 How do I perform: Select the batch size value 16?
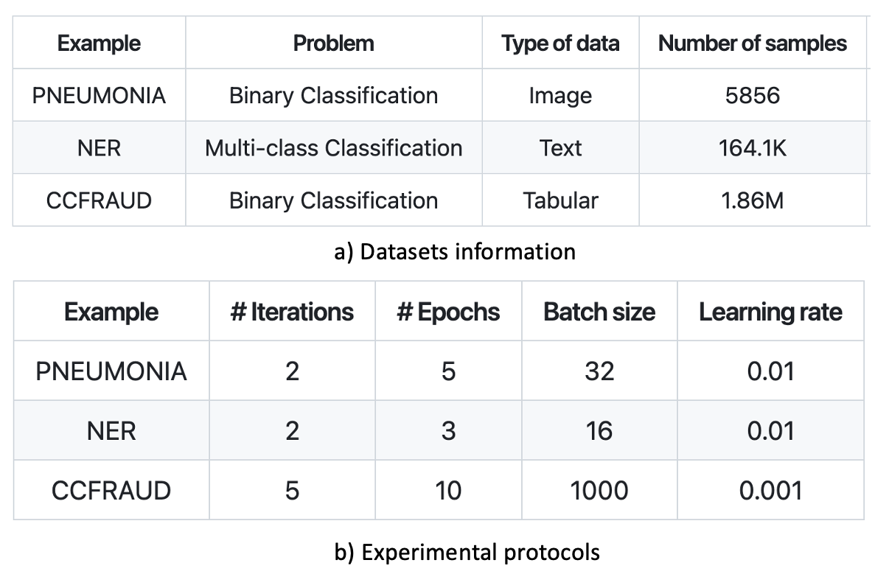tap(599, 430)
